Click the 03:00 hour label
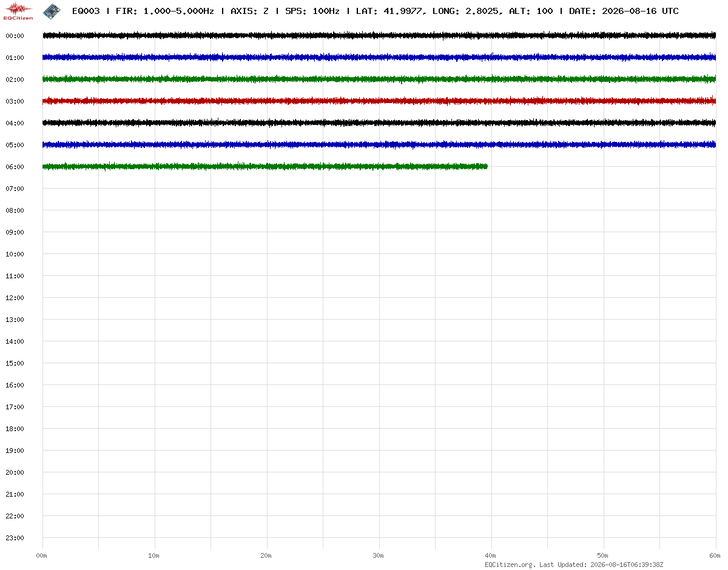 click(15, 101)
